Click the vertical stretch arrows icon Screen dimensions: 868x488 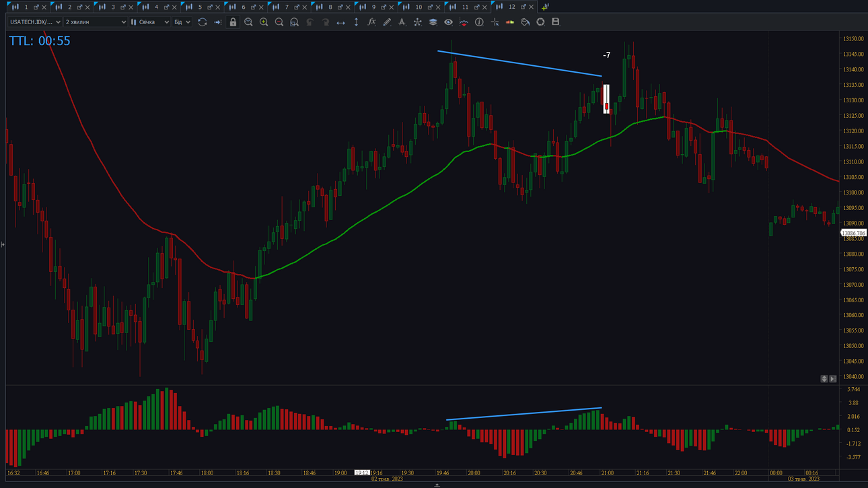[356, 22]
